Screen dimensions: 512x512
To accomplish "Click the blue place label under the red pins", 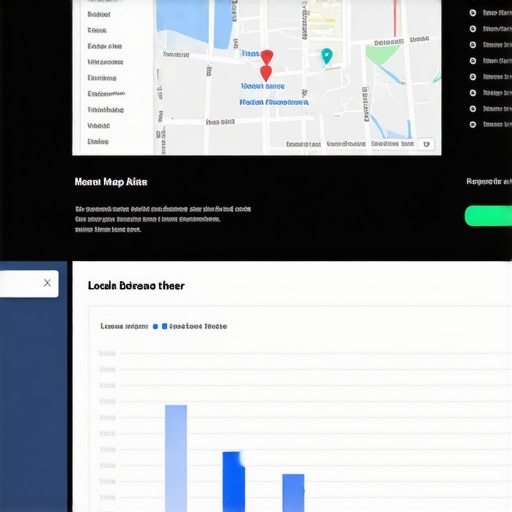I will tap(263, 86).
